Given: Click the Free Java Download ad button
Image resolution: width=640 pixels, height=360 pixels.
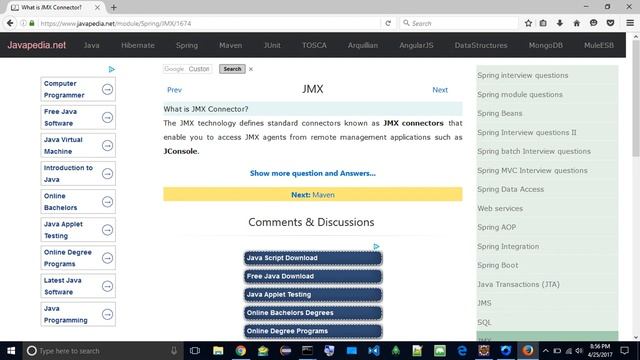Looking at the screenshot, I should [x=313, y=276].
